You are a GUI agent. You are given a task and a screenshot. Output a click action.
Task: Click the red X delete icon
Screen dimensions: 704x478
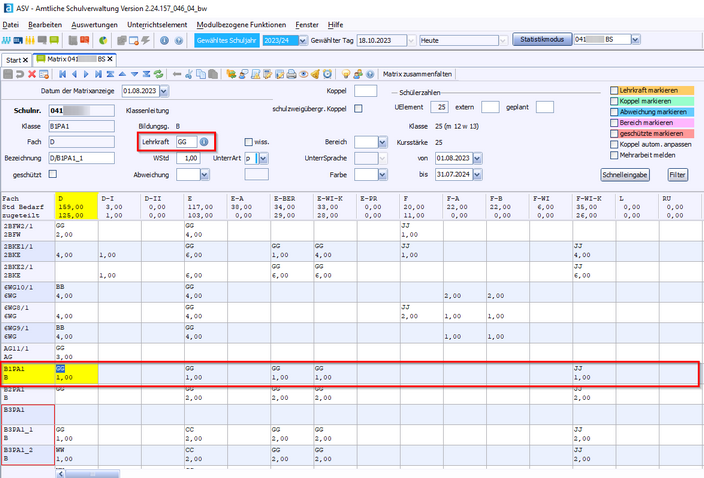pos(32,75)
